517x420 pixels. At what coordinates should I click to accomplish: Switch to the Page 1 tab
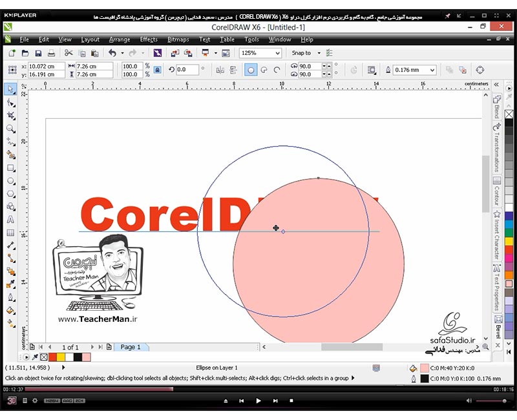[x=131, y=347]
